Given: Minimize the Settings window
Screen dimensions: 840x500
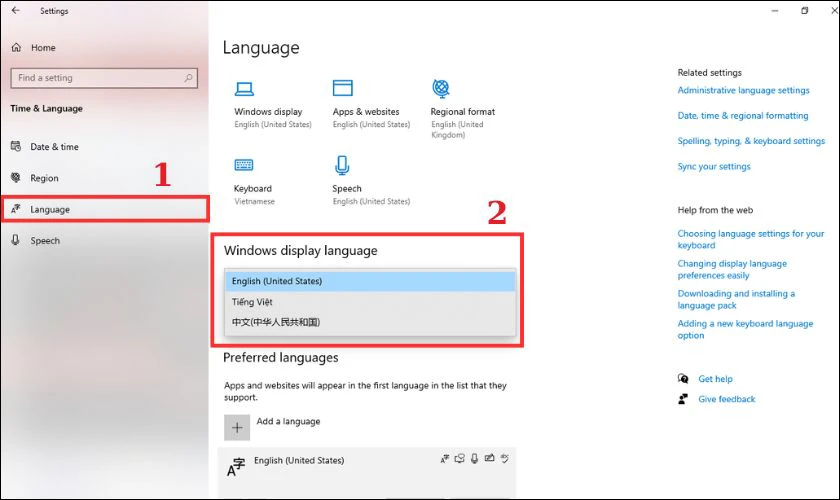Looking at the screenshot, I should pyautogui.click(x=775, y=10).
